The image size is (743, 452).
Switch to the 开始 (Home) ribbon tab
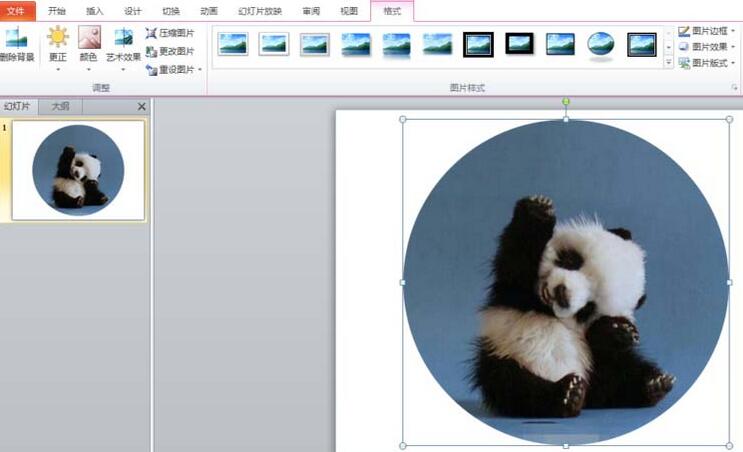click(x=57, y=11)
